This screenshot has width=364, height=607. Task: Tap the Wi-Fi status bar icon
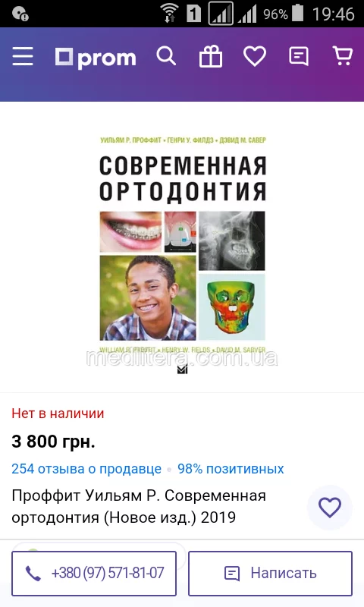[169, 14]
